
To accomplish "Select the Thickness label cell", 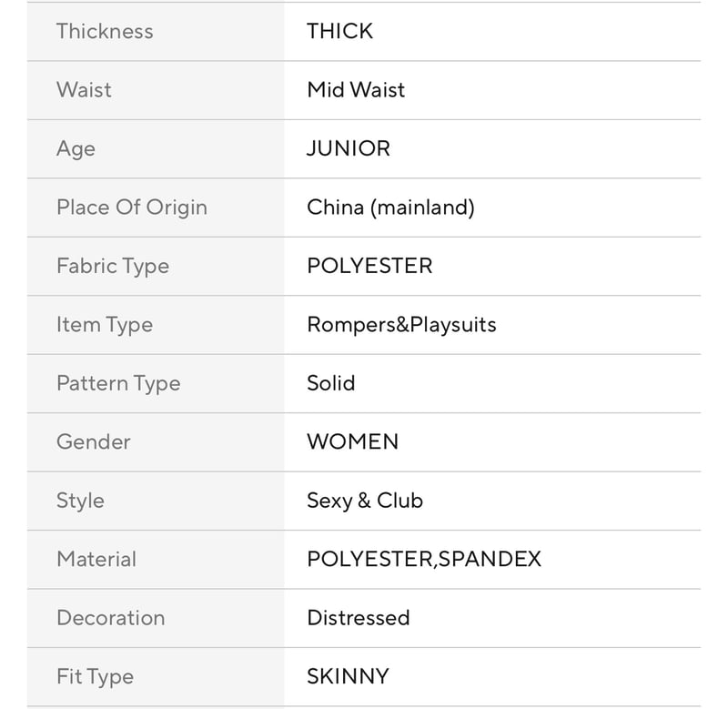I will (156, 32).
